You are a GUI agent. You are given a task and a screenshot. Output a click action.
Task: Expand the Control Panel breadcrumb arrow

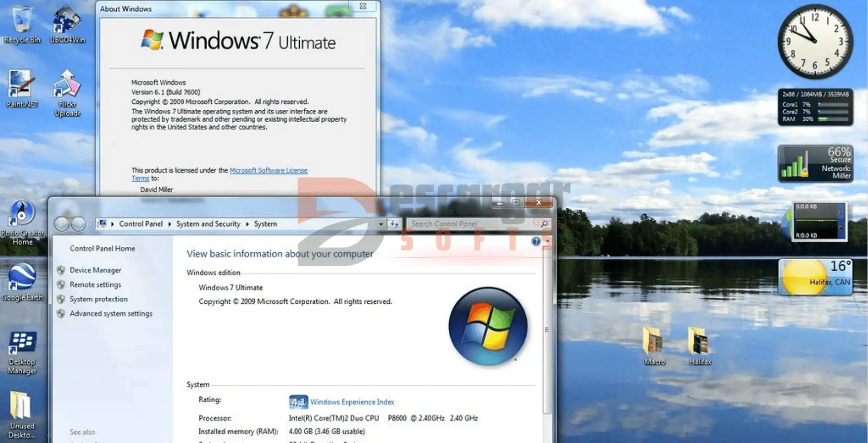point(169,224)
